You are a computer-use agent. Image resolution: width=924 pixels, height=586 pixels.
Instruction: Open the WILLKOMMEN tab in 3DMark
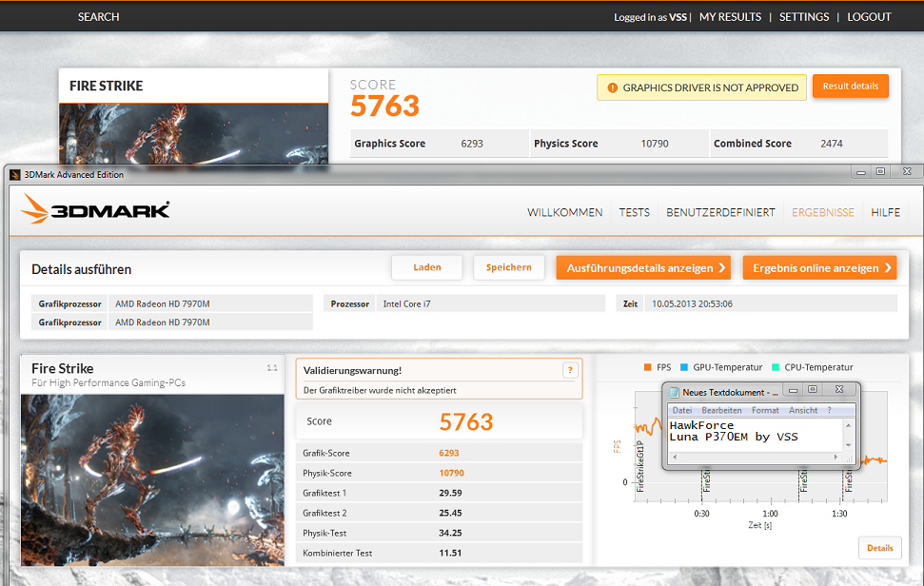pos(564,212)
